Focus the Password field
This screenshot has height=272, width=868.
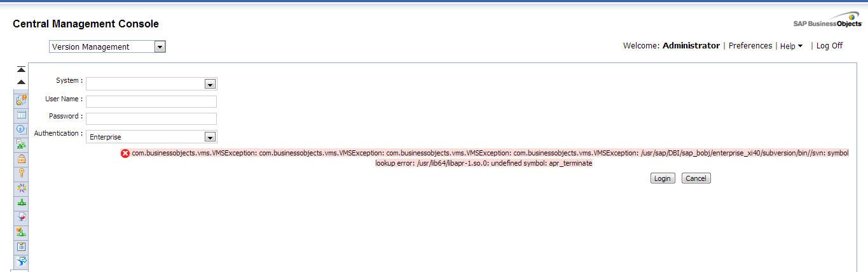click(151, 118)
